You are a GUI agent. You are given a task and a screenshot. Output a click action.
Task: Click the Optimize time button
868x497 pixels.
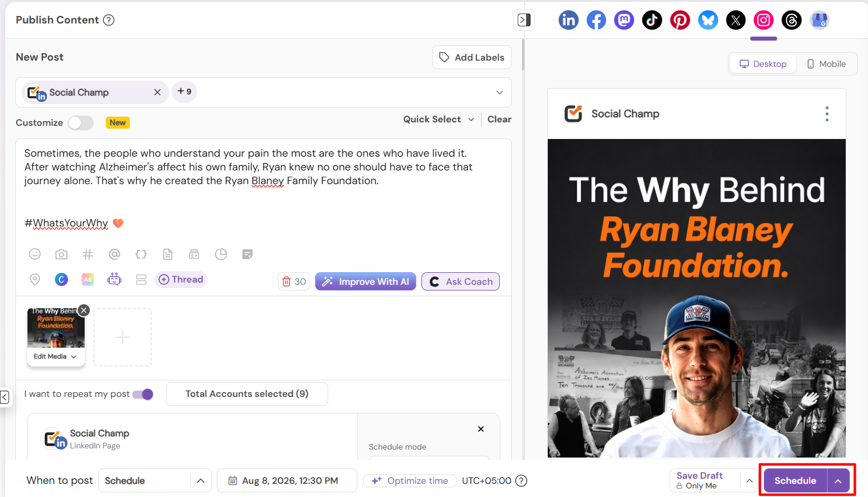[410, 480]
